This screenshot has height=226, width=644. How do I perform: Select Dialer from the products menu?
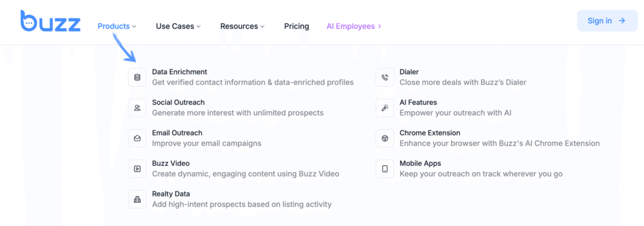409,72
